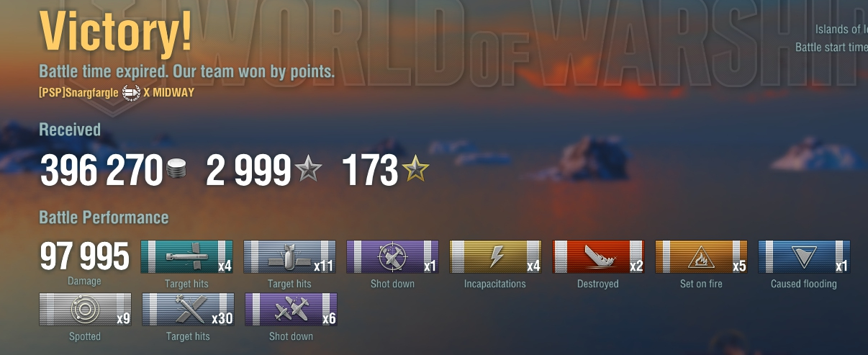The height and width of the screenshot is (355, 868).
Task: Click the rocket Target hits x30 ribbon
Action: [187, 310]
